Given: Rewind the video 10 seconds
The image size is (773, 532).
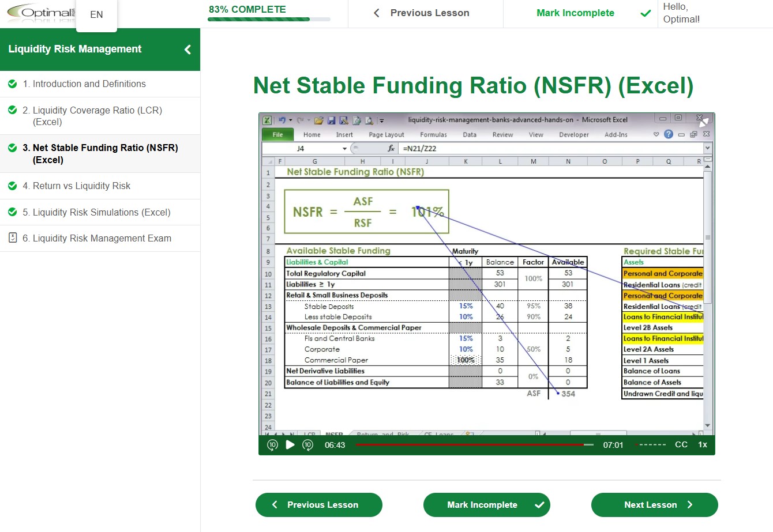Looking at the screenshot, I should pos(273,445).
